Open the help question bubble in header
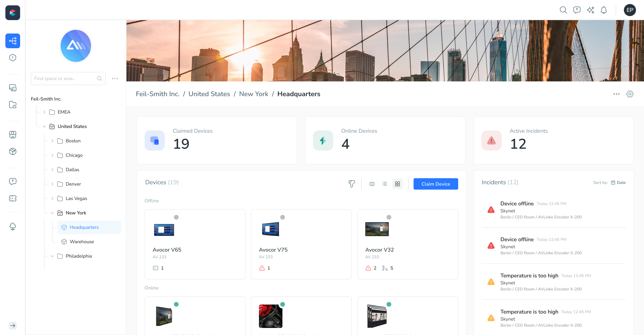This screenshot has height=335, width=644. tap(577, 10)
